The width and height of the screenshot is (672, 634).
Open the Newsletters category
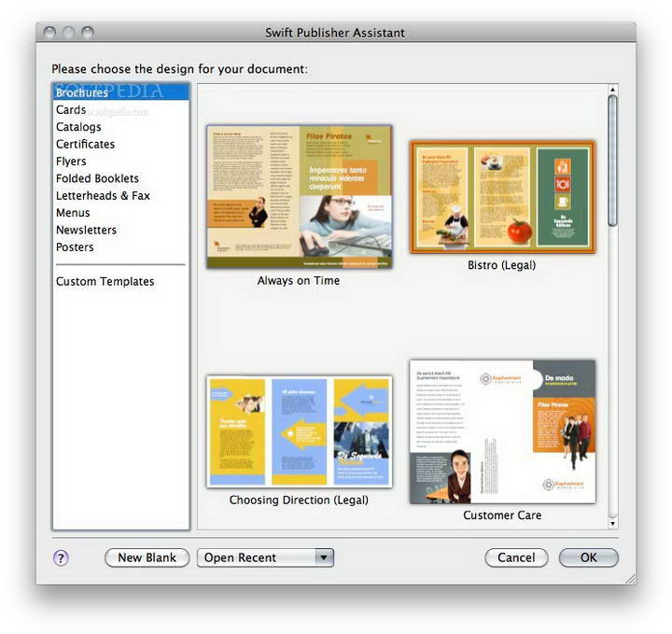coord(120,230)
